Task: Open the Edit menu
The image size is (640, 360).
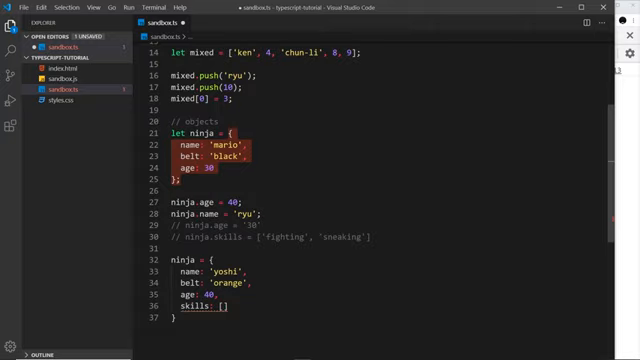Action: pos(41,7)
